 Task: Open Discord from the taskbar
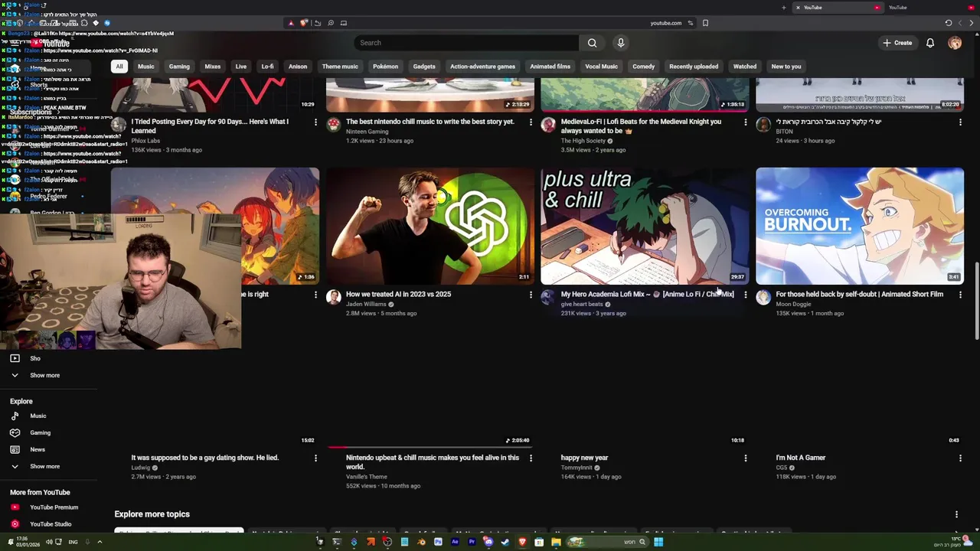pos(488,542)
